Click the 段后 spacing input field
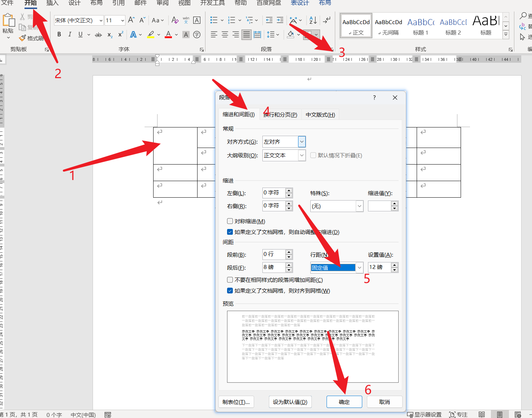 (x=274, y=267)
